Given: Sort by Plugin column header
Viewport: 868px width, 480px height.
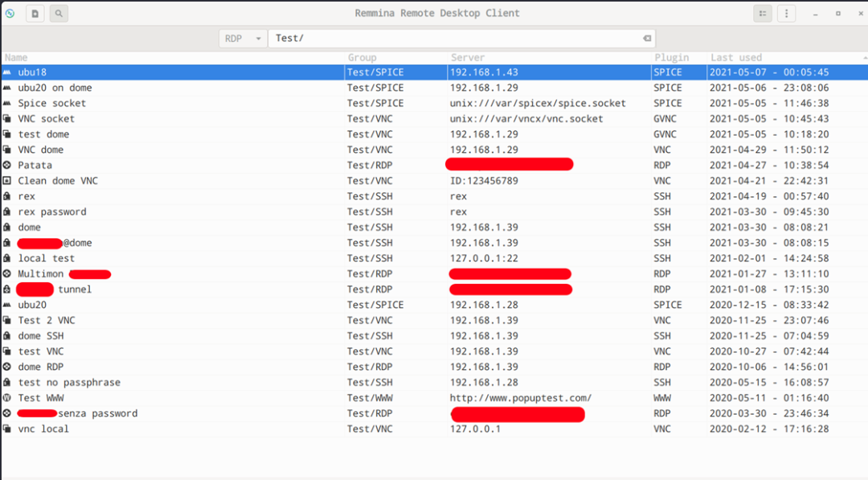Looking at the screenshot, I should 671,58.
